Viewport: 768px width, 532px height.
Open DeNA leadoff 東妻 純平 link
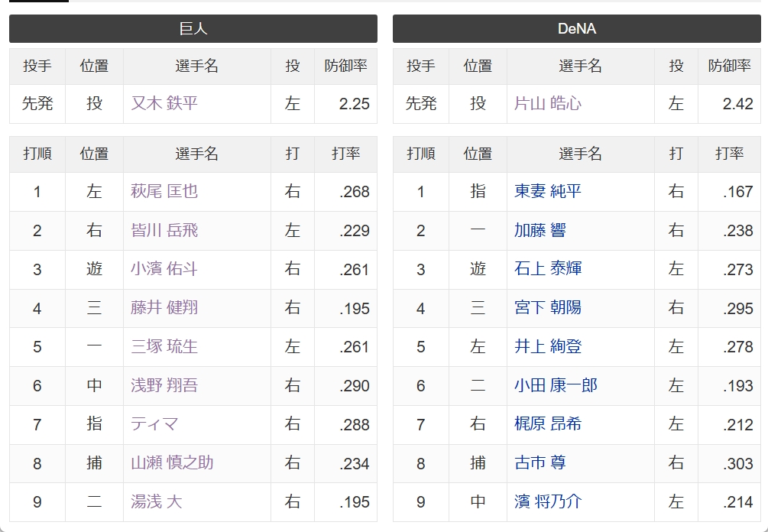point(548,191)
